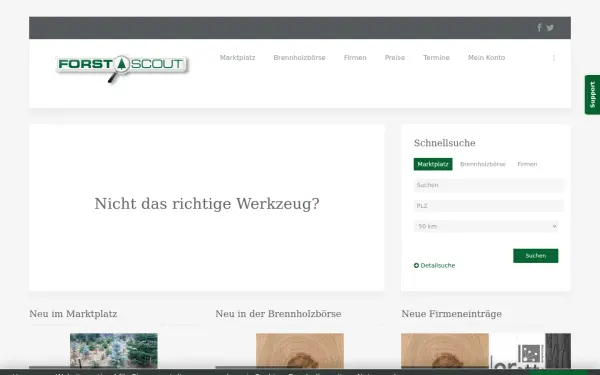600x375 pixels.
Task: Click the 'Schnellsuche' heading
Action: (x=445, y=143)
